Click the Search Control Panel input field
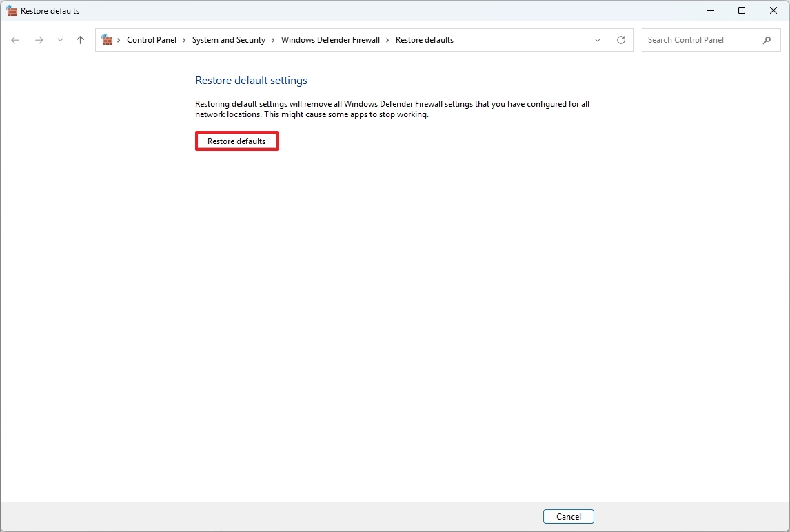 tap(696, 39)
